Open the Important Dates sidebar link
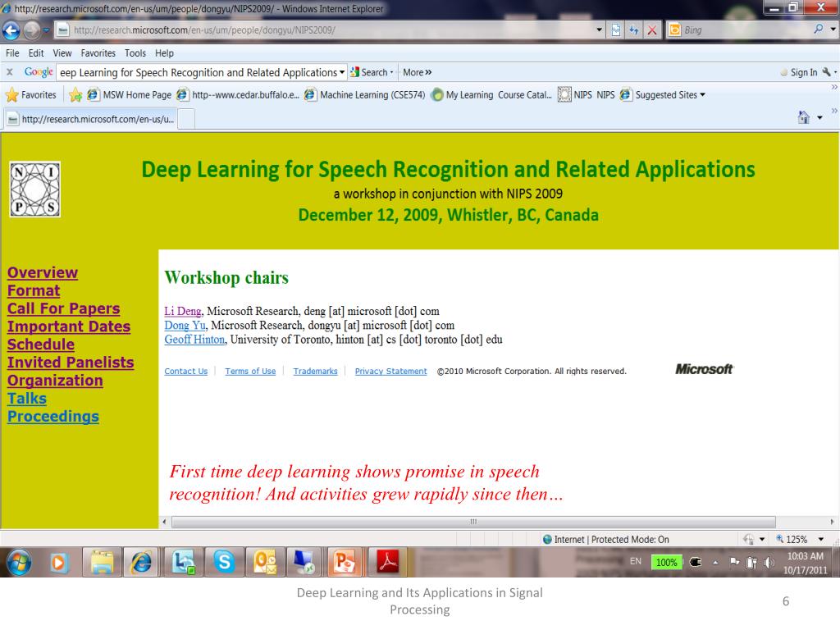This screenshot has height=630, width=840. click(x=69, y=326)
